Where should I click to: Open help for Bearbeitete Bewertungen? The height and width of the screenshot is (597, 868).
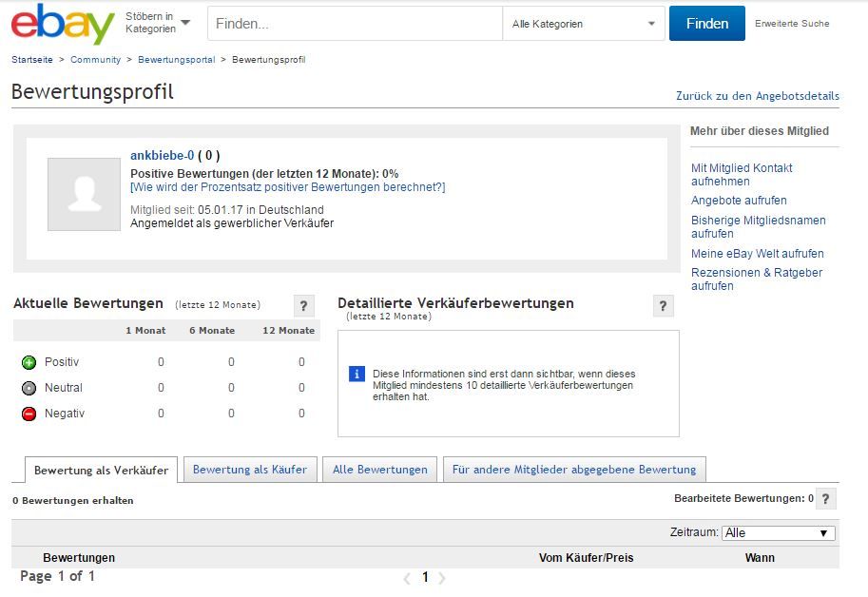pos(826,497)
